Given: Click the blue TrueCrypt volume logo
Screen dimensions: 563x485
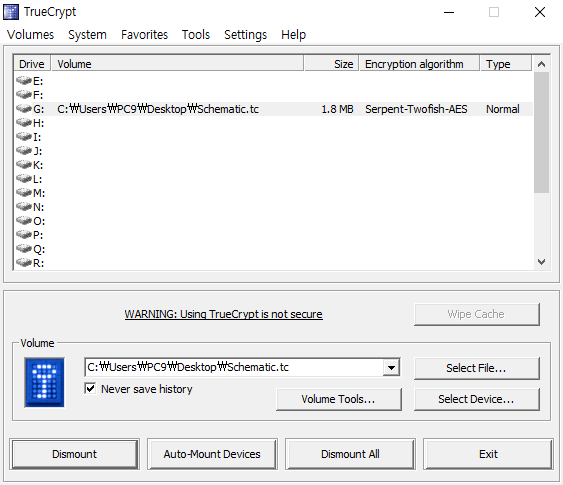Looking at the screenshot, I should click(45, 382).
